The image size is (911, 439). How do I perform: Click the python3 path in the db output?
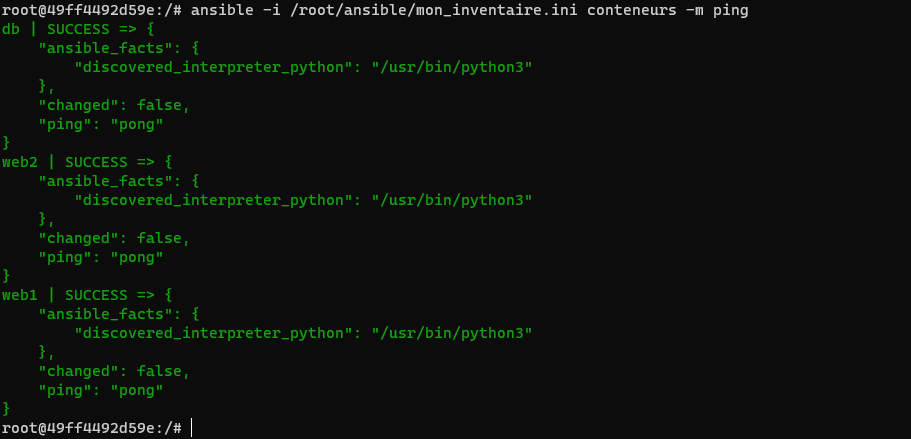point(452,67)
